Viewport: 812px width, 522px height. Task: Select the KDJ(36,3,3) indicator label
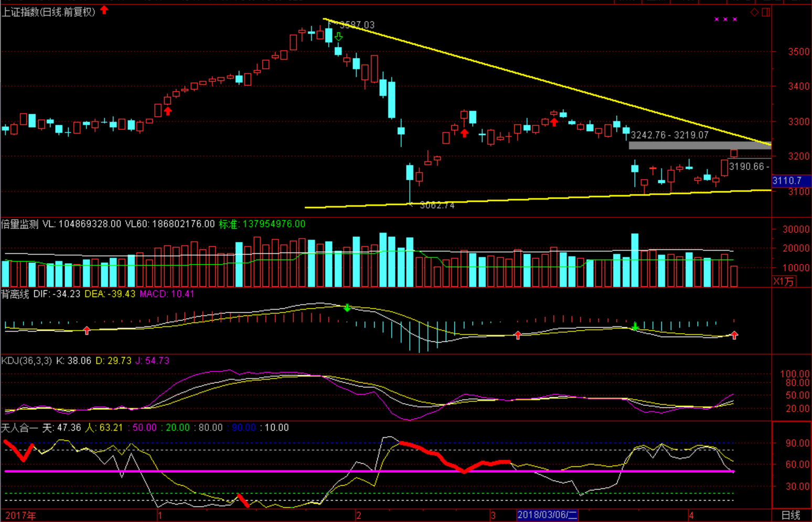click(x=27, y=361)
